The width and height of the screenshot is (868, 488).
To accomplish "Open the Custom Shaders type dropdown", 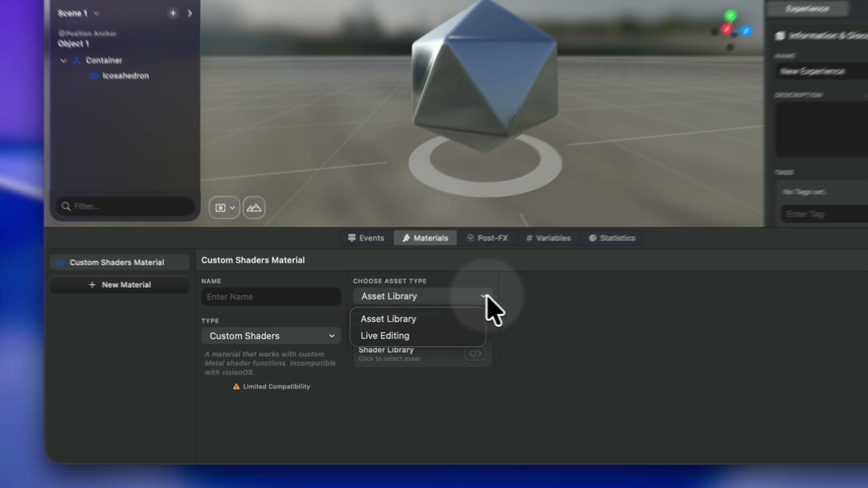I will [x=271, y=336].
